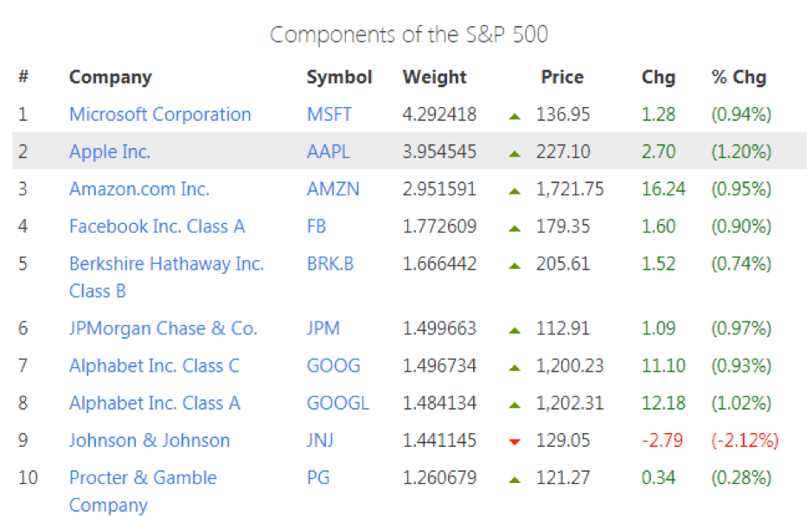Click the % Chg column header
Viewport: 812px width, 516px height.
point(738,77)
